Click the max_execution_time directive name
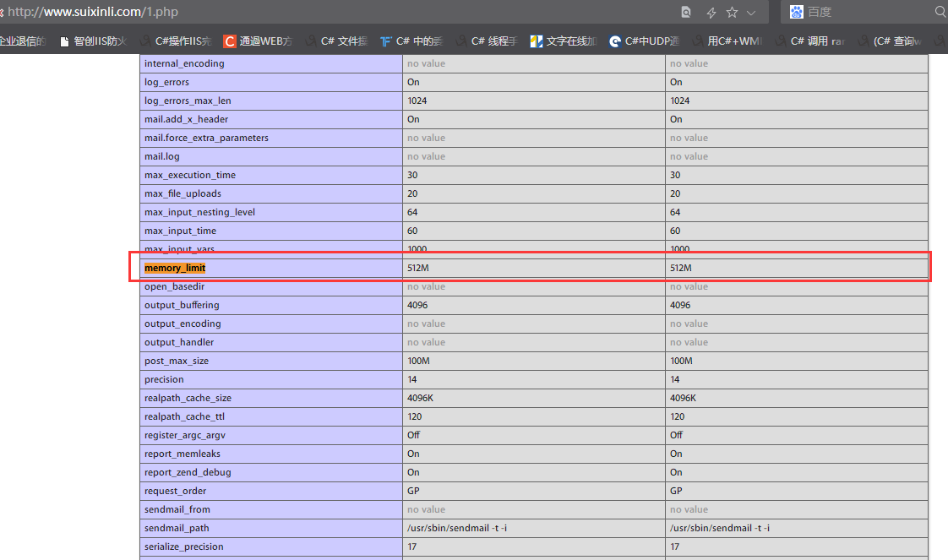This screenshot has width=948, height=560. click(x=190, y=175)
